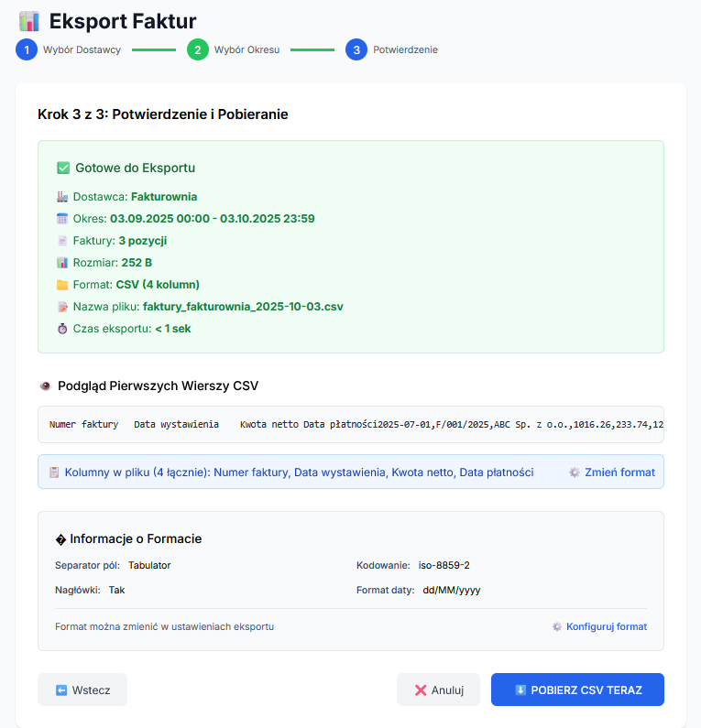Click the green checkmark icon by Gotowe do Eksportu
The image size is (701, 728).
tap(63, 168)
